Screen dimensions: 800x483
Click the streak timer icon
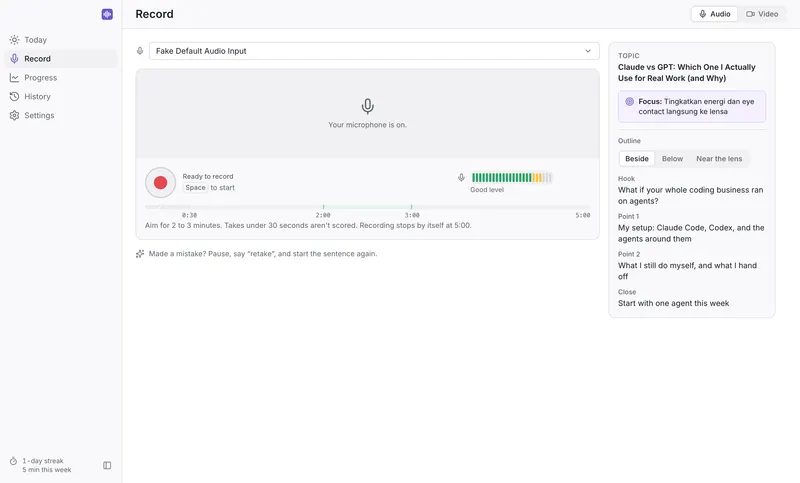pos(13,461)
